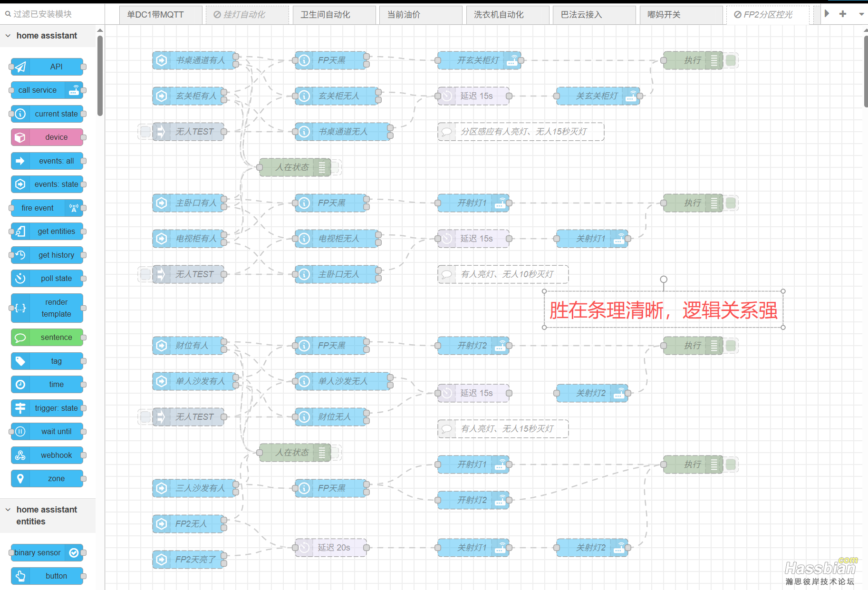The width and height of the screenshot is (868, 590).
Task: Pick the fire event palette node
Action: tap(47, 208)
